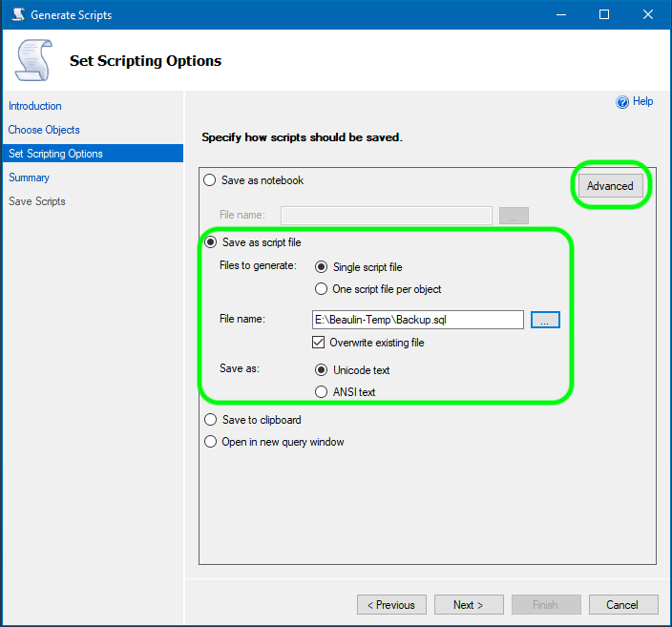The height and width of the screenshot is (627, 672).
Task: Select Save as script file option
Action: [x=210, y=242]
